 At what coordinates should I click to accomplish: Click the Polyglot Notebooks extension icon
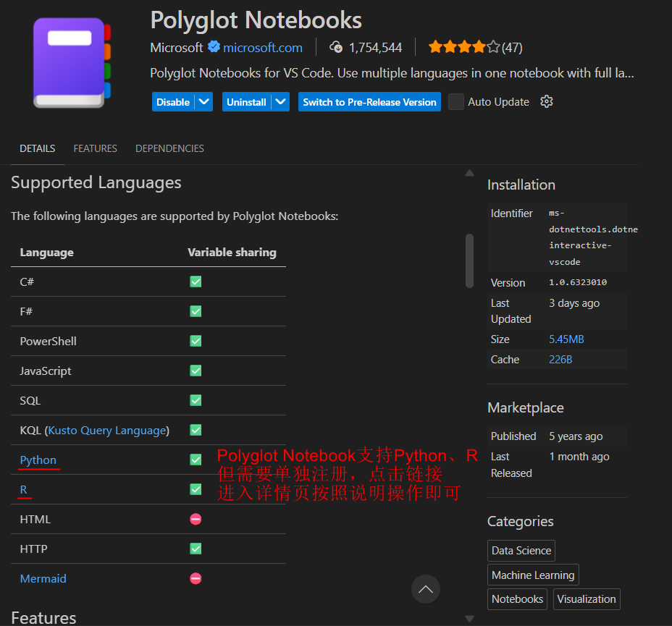coord(72,63)
